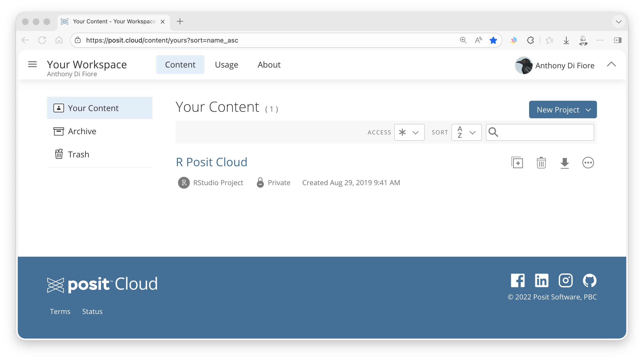Switch to the Usage tab
Screen dimensions: 644x360
point(226,65)
